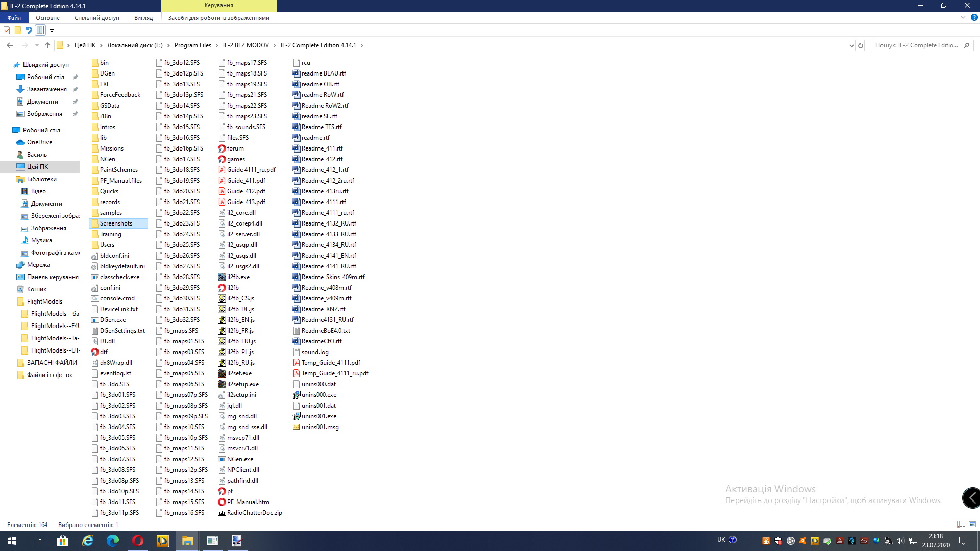The image size is (980, 551).
Task: Open the Файл menu
Action: (14, 18)
